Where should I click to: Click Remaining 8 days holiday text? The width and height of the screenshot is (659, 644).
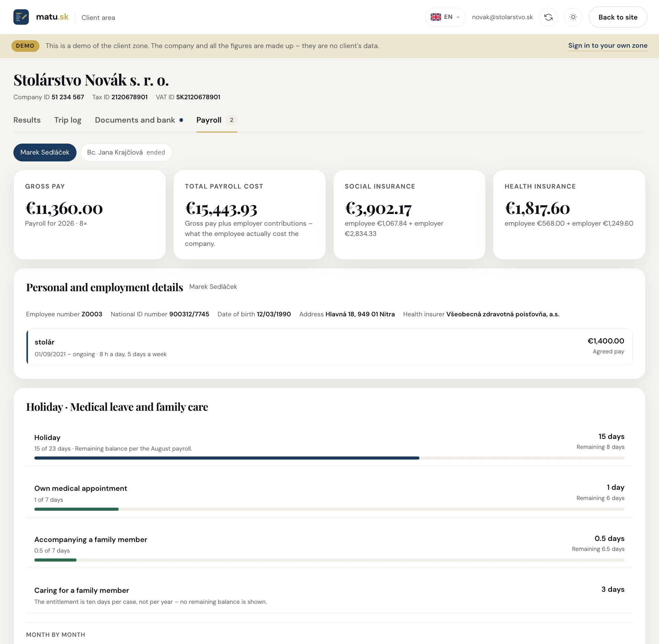click(600, 447)
